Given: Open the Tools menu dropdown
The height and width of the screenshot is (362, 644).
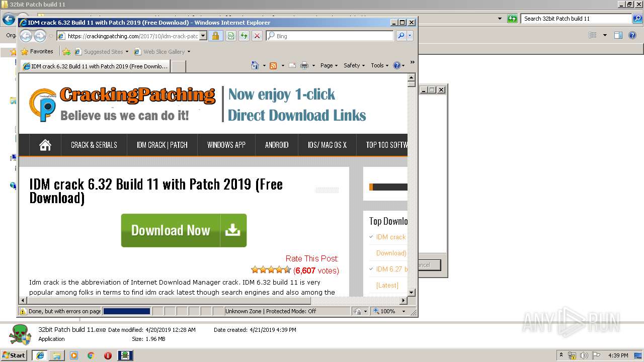Looking at the screenshot, I should (x=380, y=65).
